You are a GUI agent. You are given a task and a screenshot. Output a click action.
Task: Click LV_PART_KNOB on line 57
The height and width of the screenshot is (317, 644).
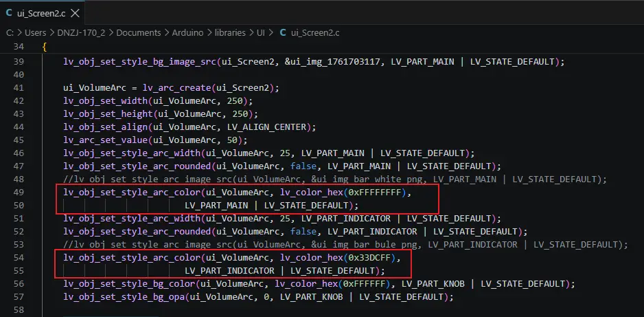(311, 297)
